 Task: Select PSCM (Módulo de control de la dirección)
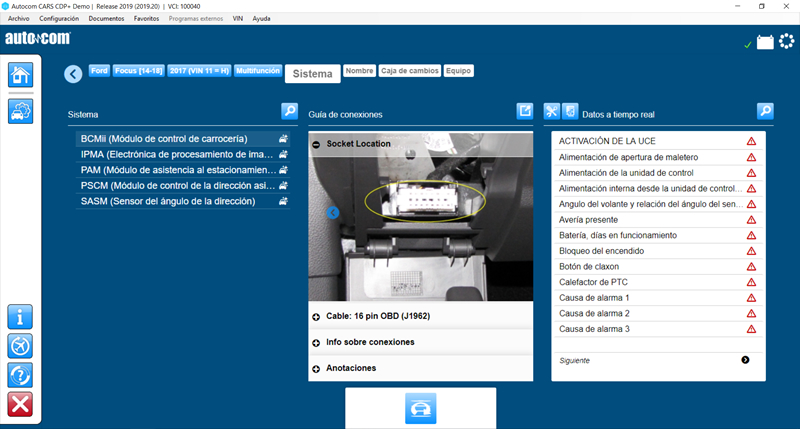tap(183, 186)
